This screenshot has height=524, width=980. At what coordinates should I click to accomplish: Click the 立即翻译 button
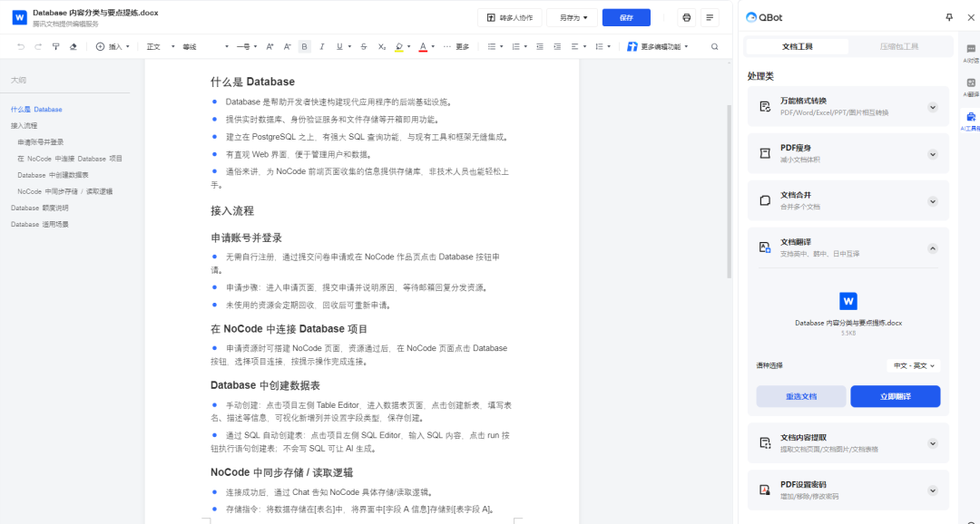(895, 396)
